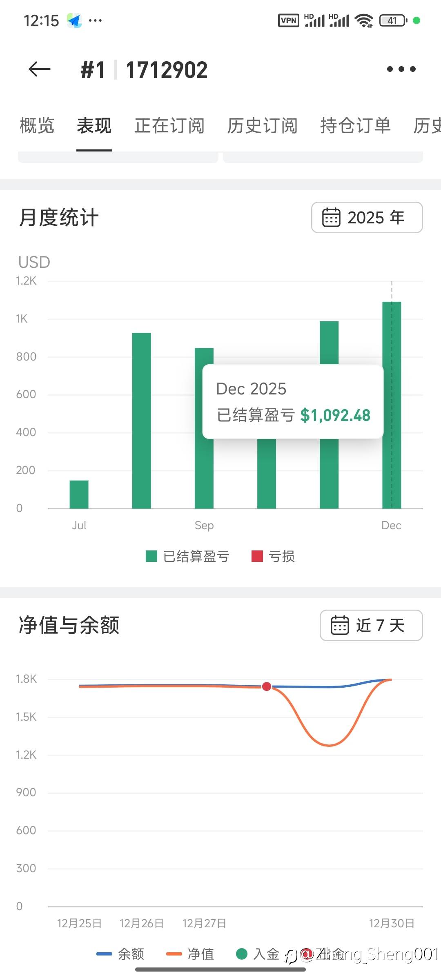
Task: Tap the Wi-Fi status icon
Action: (364, 20)
